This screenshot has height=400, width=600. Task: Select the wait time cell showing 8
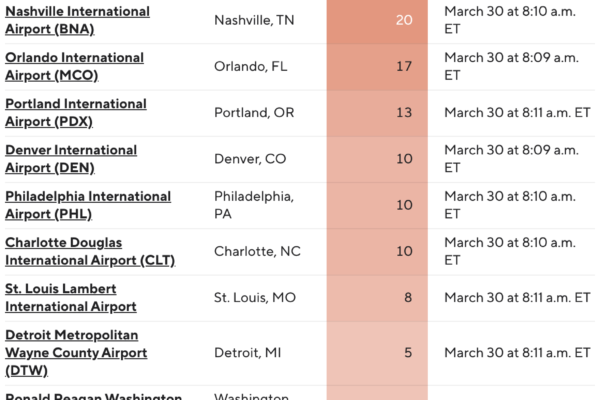point(377,298)
